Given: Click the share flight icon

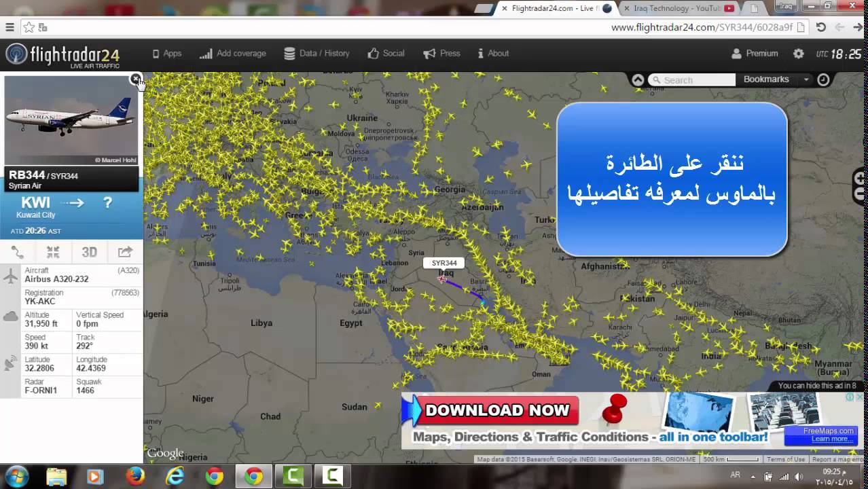Looking at the screenshot, I should (x=125, y=253).
